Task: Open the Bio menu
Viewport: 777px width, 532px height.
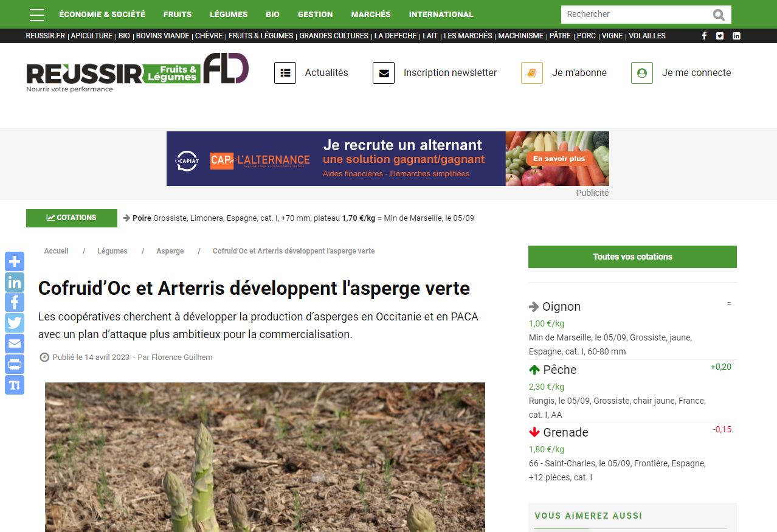Action: click(x=272, y=14)
